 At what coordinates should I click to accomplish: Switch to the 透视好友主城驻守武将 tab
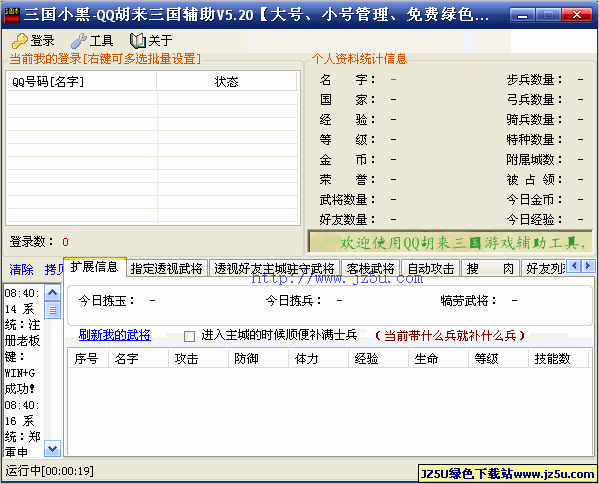tap(274, 269)
